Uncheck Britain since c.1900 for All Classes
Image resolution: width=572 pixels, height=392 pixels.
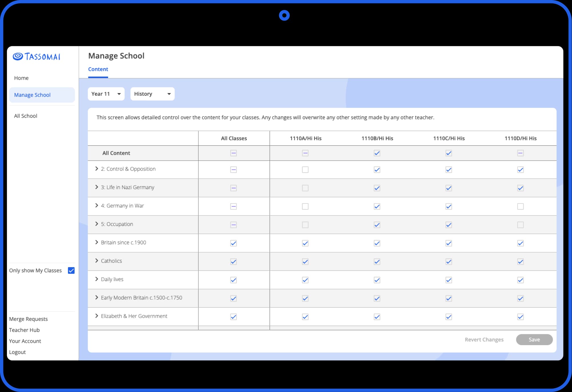tap(233, 243)
